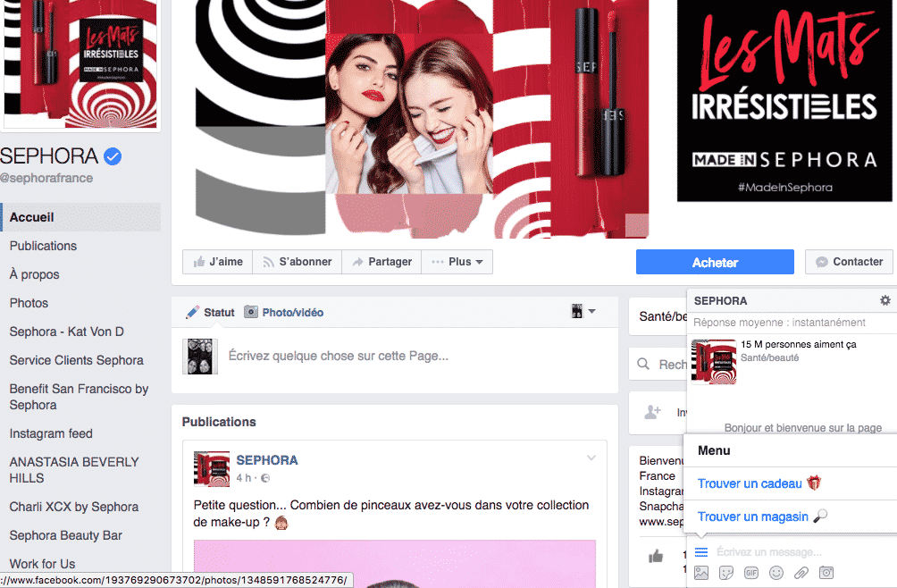Click the verified blue badge next to SEPHORA
Screen dimensions: 897x588
click(x=113, y=156)
